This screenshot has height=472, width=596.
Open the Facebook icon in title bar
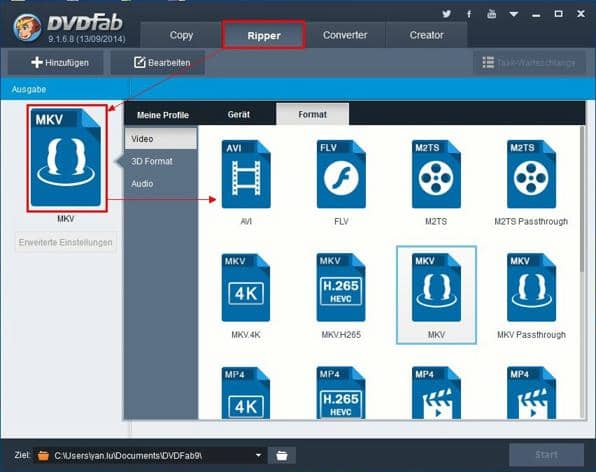point(469,14)
